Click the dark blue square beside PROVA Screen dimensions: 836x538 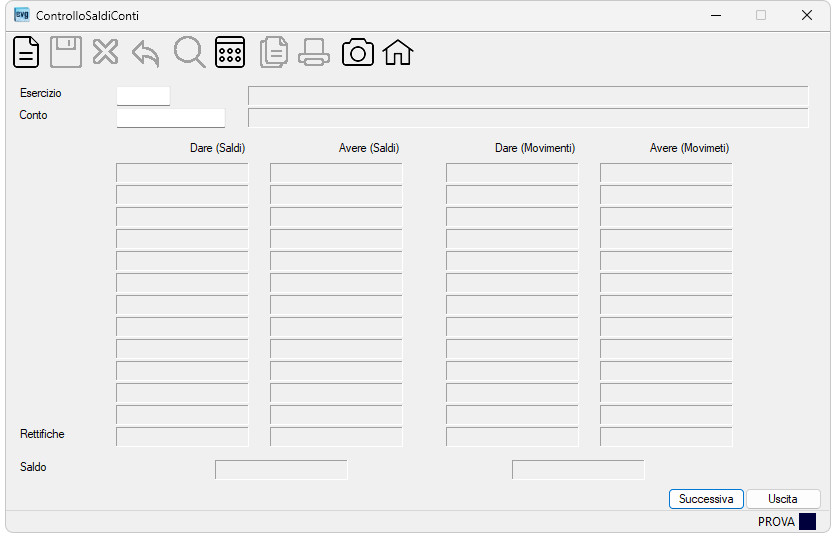coord(807,521)
